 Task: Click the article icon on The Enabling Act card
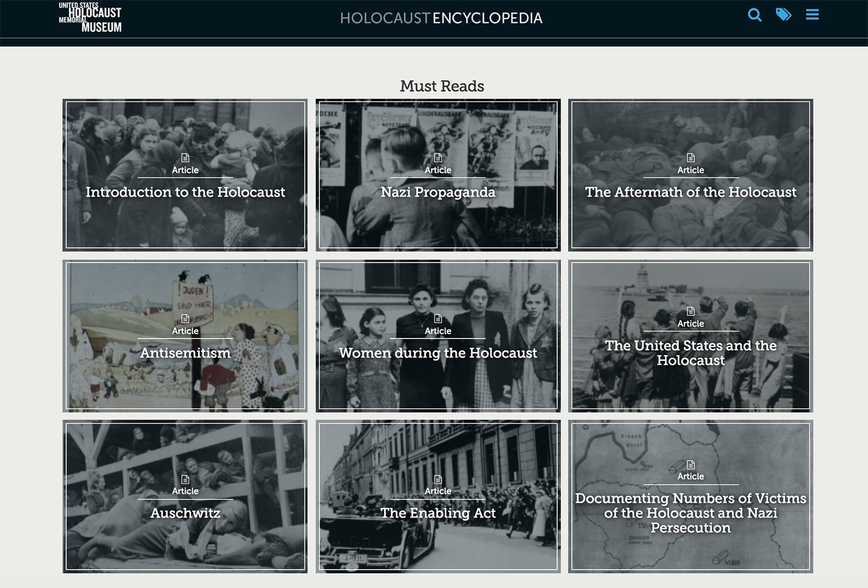click(x=438, y=478)
